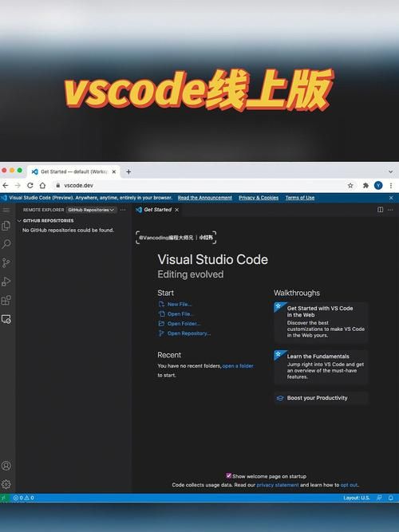Screen dimensions: 399x532
Task: Click the site lock icon in address bar
Action: click(x=57, y=185)
